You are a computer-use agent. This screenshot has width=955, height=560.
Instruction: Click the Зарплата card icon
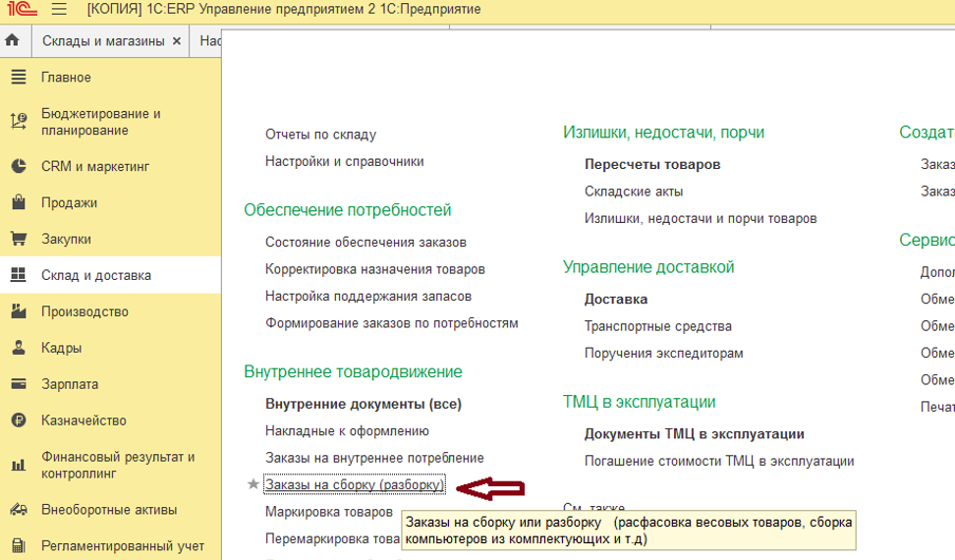(x=19, y=384)
